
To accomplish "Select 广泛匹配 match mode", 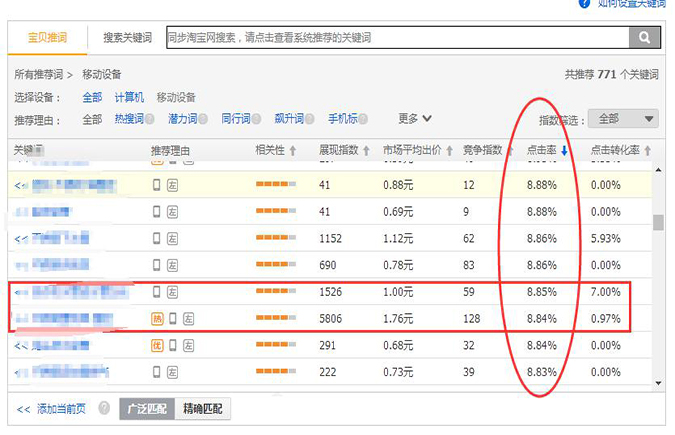I will click(x=148, y=409).
